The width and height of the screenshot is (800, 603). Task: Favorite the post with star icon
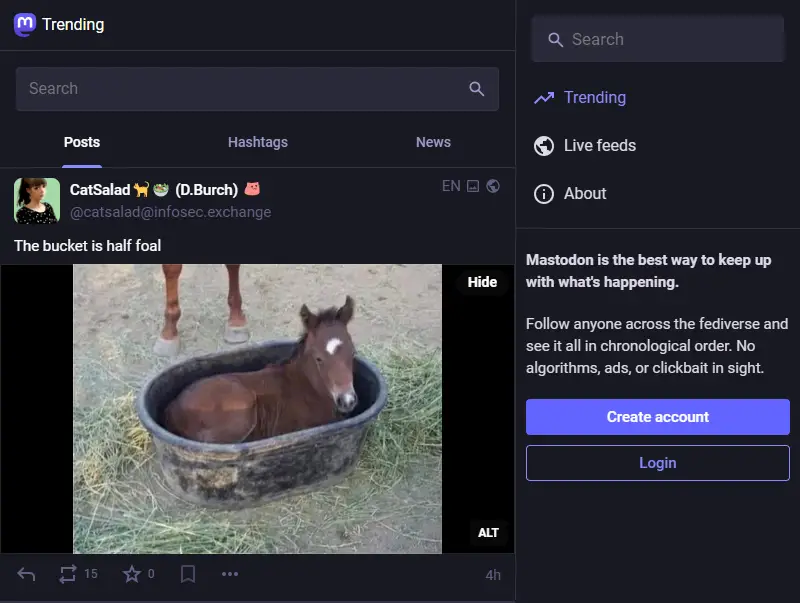[132, 574]
